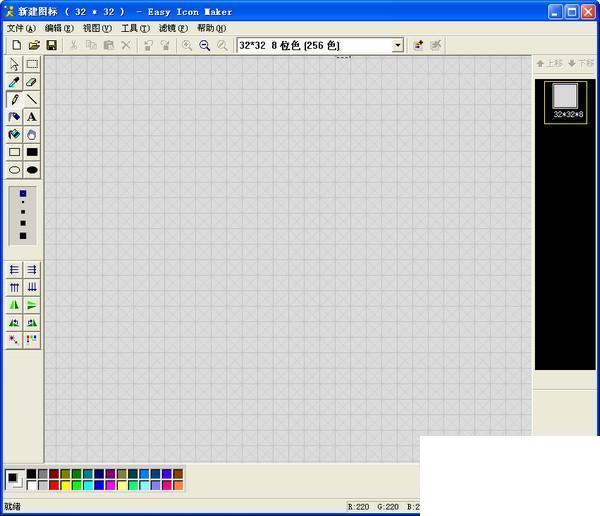
Task: Click the 下移 move down button
Action: 581,63
